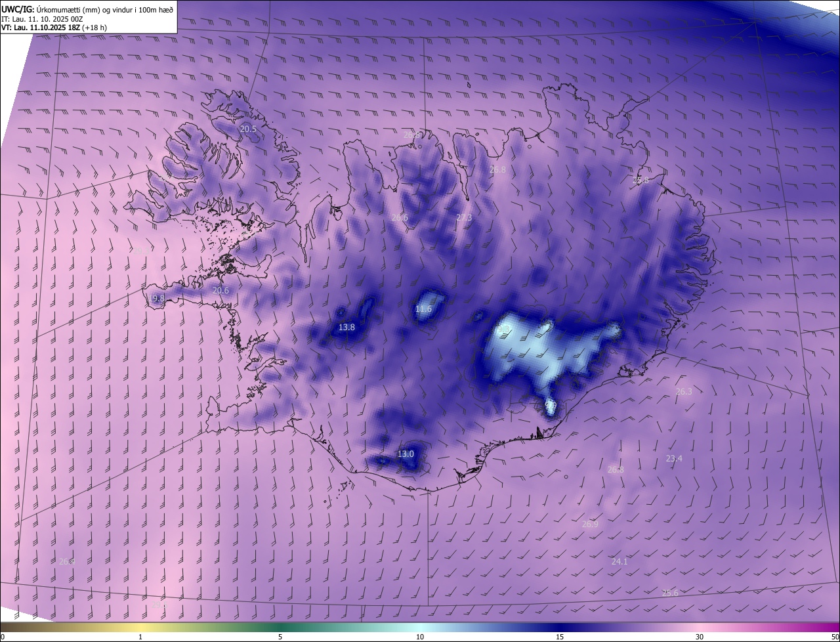Click the 'VT: Lau. 11.10.2025 18Z (+18 h)' line
Image resolution: width=840 pixels, height=642 pixels.
tap(54, 28)
